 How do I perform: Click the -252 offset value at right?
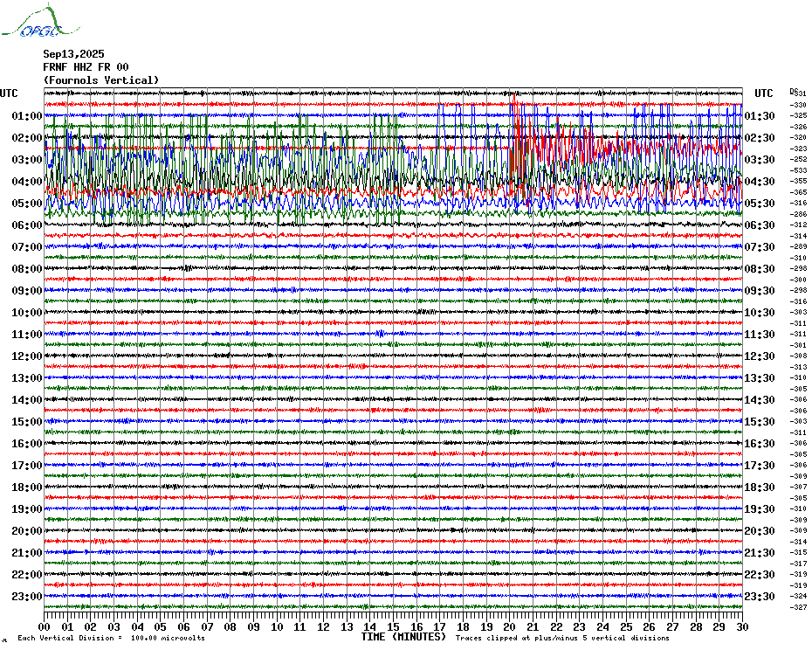coord(798,159)
